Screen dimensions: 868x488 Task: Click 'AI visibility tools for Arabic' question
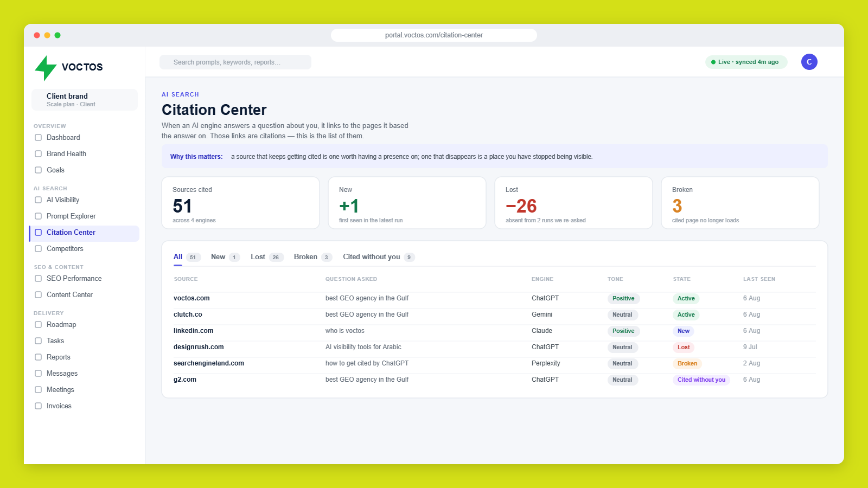click(363, 347)
